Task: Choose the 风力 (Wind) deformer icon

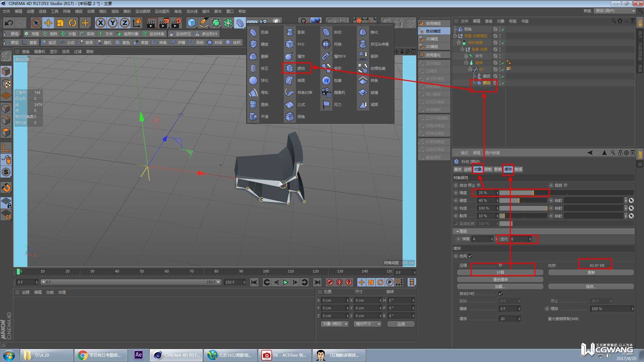Action: (326, 105)
